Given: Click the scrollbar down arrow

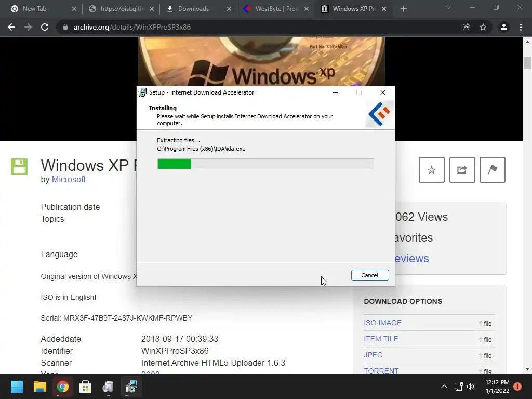Looking at the screenshot, I should pos(527,369).
